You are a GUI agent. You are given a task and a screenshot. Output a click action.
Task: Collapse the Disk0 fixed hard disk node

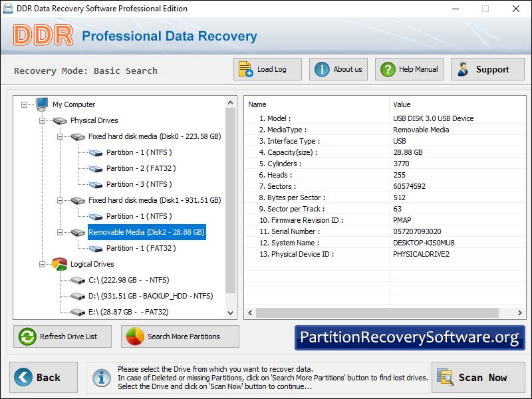pos(61,136)
